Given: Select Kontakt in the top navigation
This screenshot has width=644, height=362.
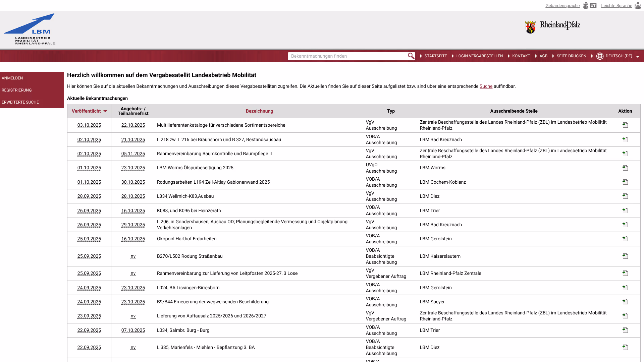Looking at the screenshot, I should click(x=521, y=56).
